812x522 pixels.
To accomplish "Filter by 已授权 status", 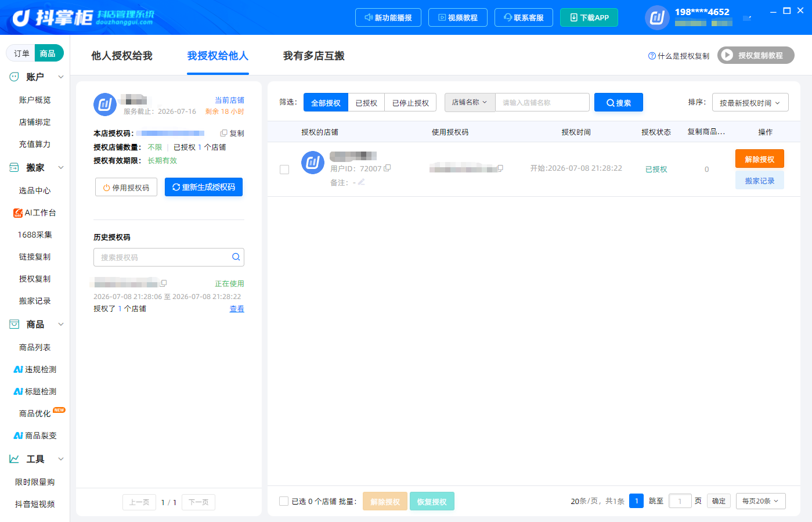I will click(x=366, y=103).
